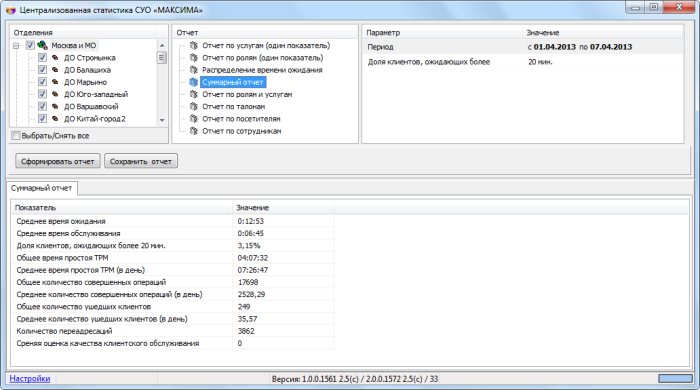Click icon of Отчет по ролям (один показатель)
The height and width of the screenshot is (390, 700).
coord(193,58)
